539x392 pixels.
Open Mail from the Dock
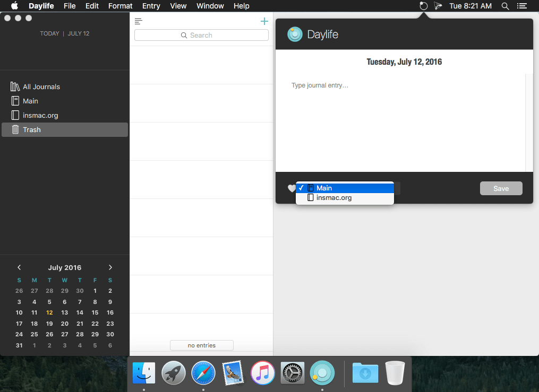point(233,373)
